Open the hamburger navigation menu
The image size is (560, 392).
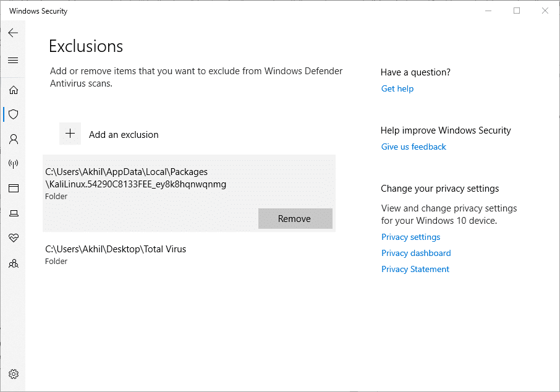(x=13, y=61)
